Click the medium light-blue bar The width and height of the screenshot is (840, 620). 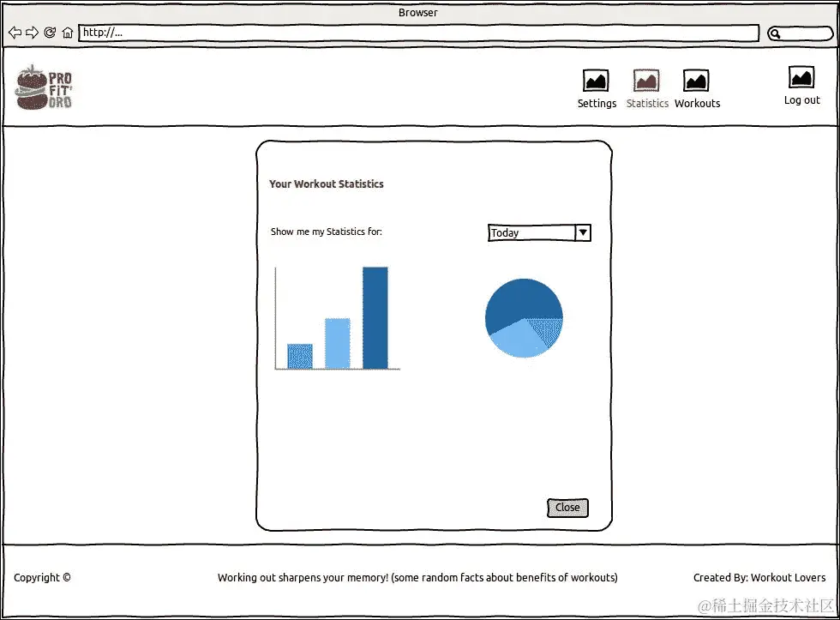(x=338, y=344)
